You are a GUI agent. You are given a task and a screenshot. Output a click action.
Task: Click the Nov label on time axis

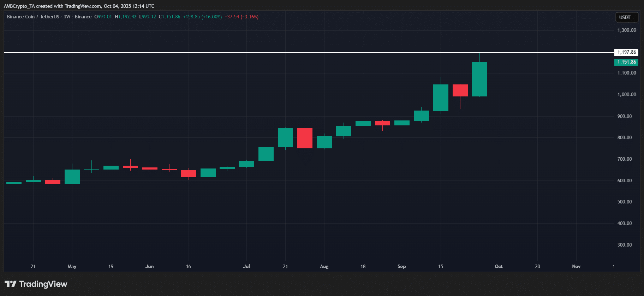[576, 266]
